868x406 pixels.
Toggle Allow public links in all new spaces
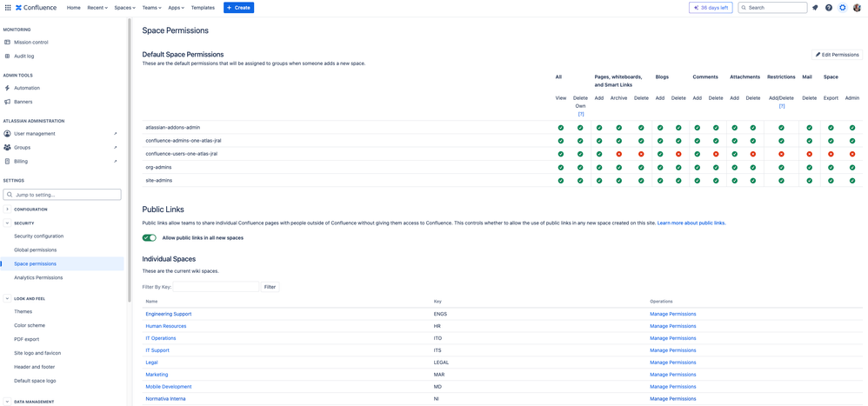[150, 238]
